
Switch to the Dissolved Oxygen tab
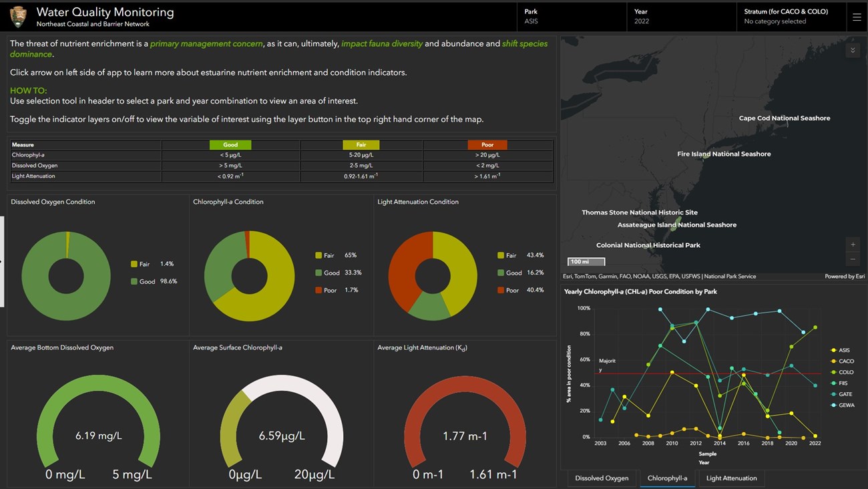click(x=602, y=478)
